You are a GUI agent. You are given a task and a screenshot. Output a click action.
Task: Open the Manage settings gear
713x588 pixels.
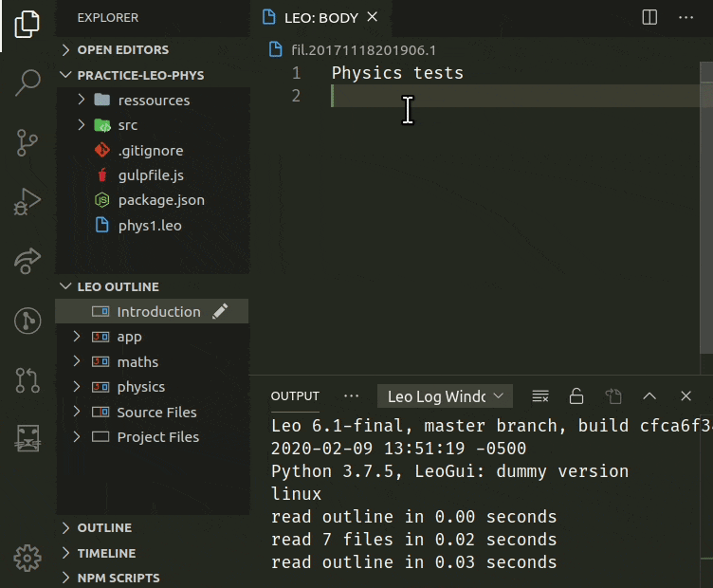tap(27, 558)
